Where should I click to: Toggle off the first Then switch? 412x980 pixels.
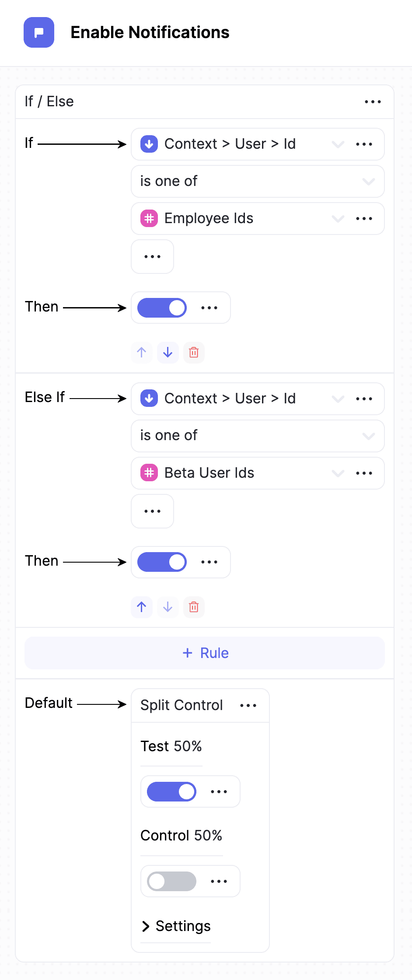pos(162,308)
